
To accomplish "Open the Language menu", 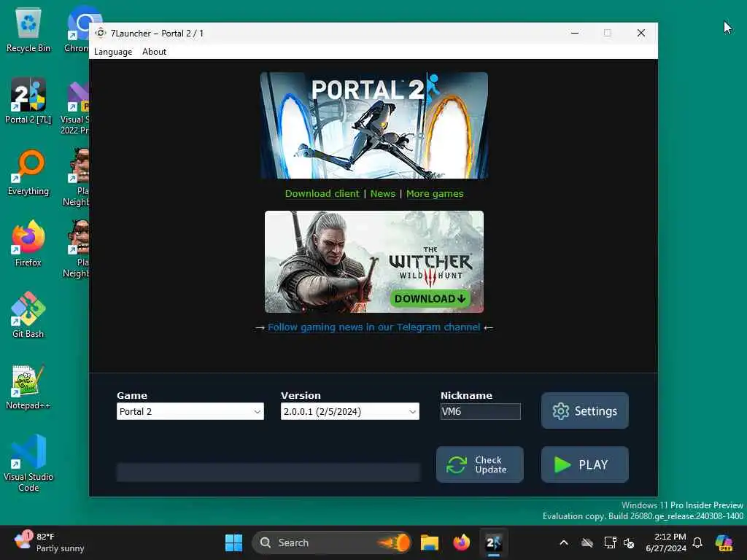I will point(113,52).
